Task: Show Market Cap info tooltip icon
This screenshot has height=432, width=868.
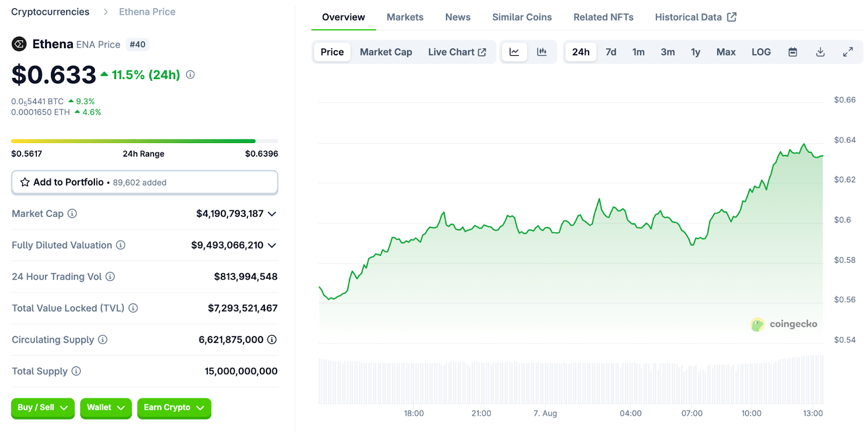Action: pos(72,214)
